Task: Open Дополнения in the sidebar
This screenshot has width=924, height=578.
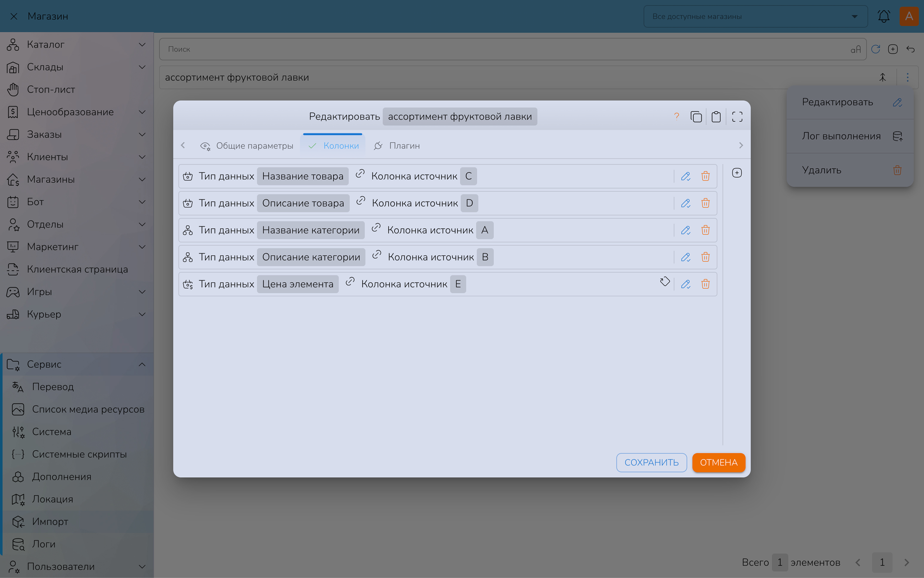Action: click(78, 477)
